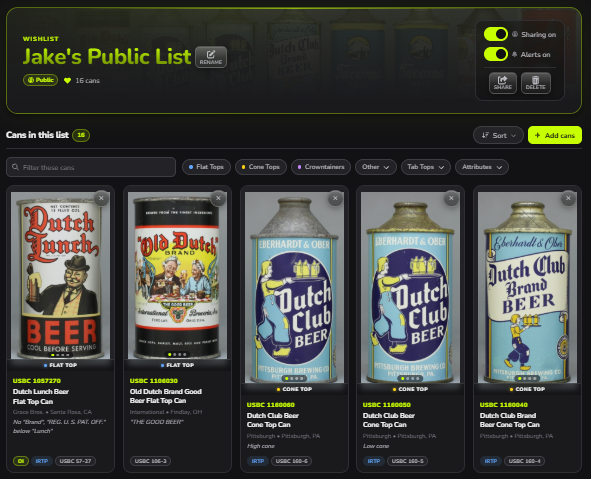Disable the Alerts on switch
The height and width of the screenshot is (479, 591).
point(496,54)
